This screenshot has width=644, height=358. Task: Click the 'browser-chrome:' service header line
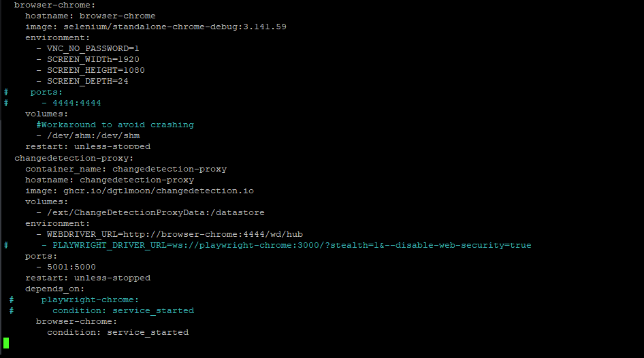click(54, 5)
